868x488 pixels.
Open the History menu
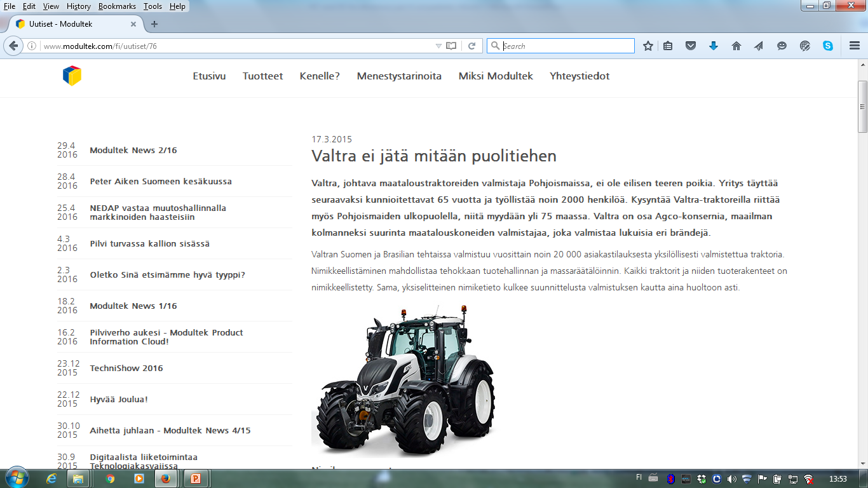click(x=79, y=6)
